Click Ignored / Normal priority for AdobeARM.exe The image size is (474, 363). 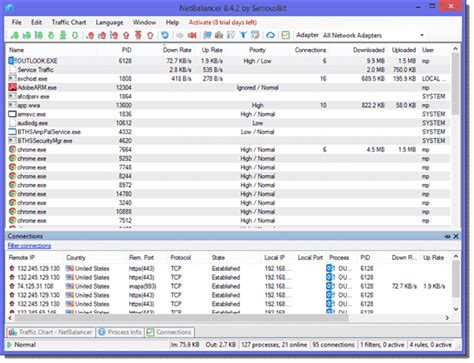pos(257,88)
